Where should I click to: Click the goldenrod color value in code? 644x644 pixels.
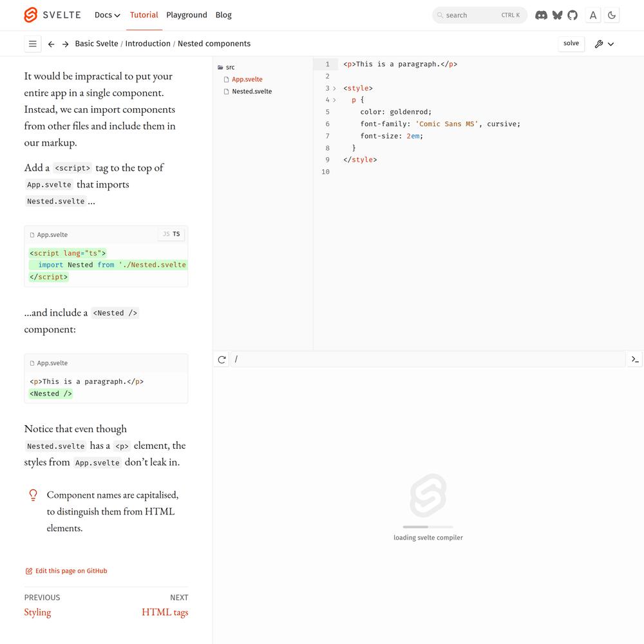pyautogui.click(x=409, y=111)
